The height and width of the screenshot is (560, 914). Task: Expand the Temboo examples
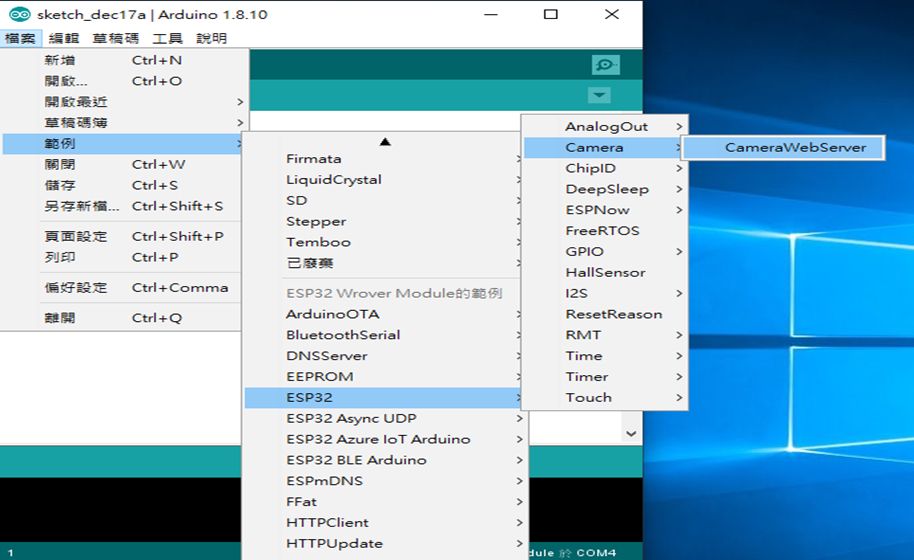(384, 242)
